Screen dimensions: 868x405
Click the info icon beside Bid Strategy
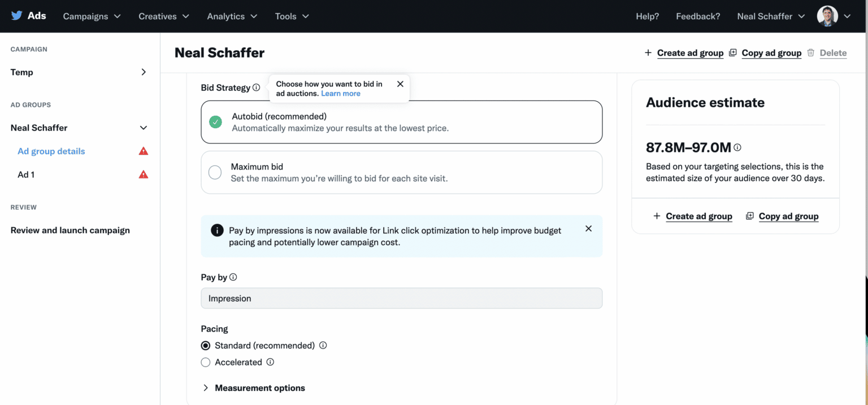pyautogui.click(x=257, y=87)
